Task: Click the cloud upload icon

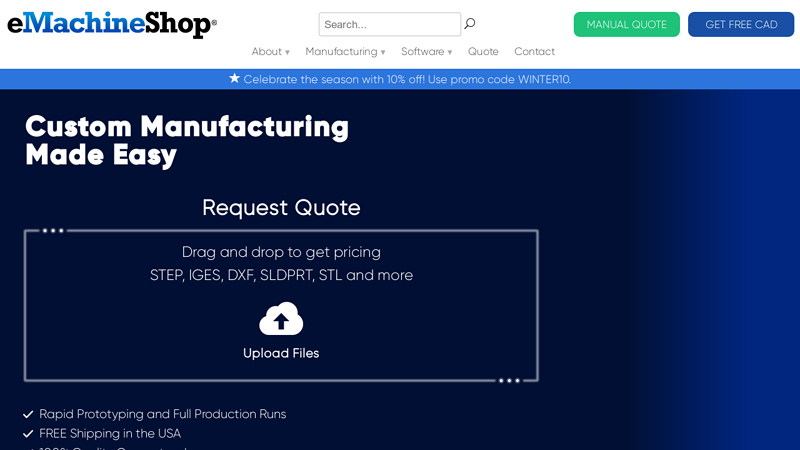Action: point(281,319)
